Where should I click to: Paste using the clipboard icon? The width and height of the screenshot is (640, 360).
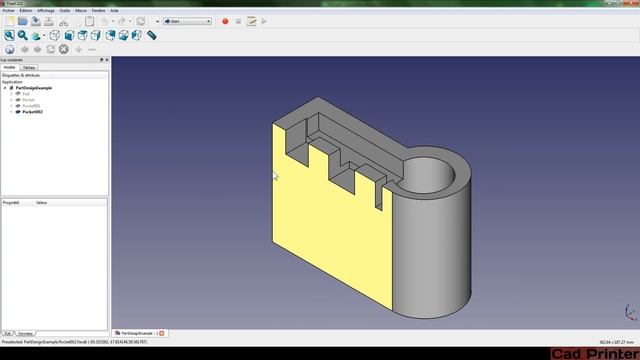(x=89, y=21)
